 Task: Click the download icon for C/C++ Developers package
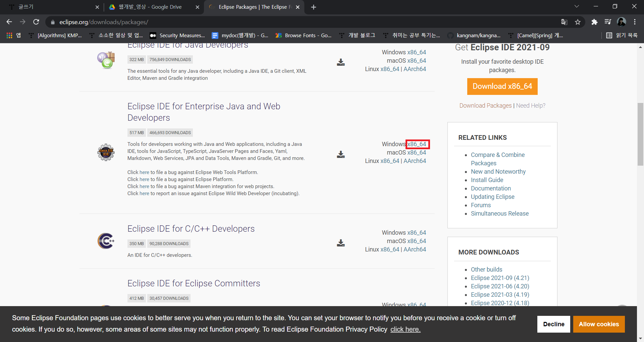[x=341, y=243]
